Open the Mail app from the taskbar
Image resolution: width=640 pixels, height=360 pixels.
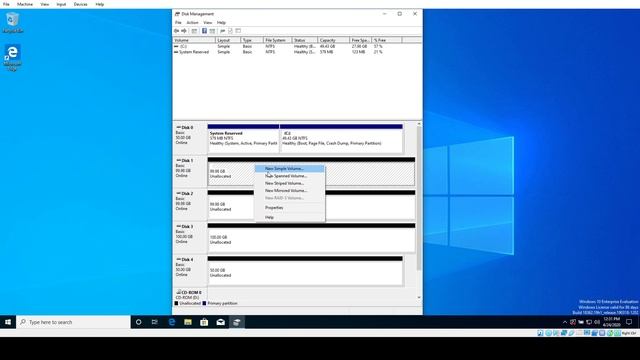pyautogui.click(x=220, y=322)
